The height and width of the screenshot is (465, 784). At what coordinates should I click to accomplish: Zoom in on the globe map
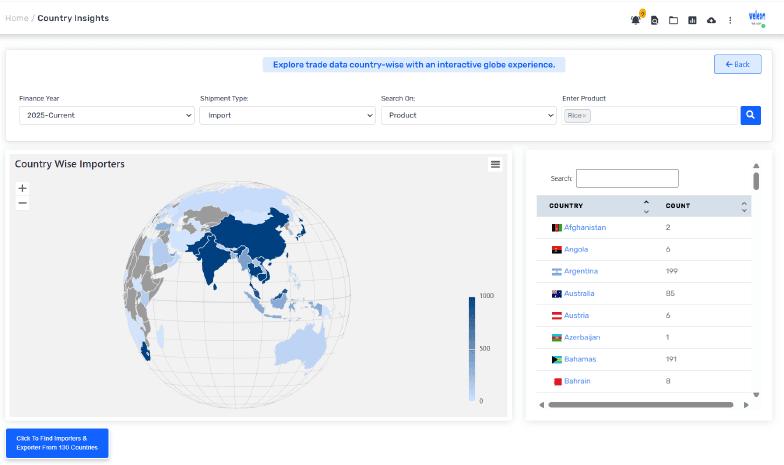23,188
